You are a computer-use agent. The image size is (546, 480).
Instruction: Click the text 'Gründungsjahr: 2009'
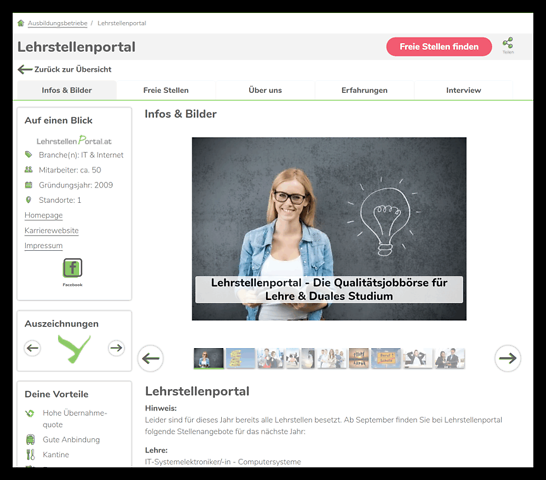pos(76,185)
